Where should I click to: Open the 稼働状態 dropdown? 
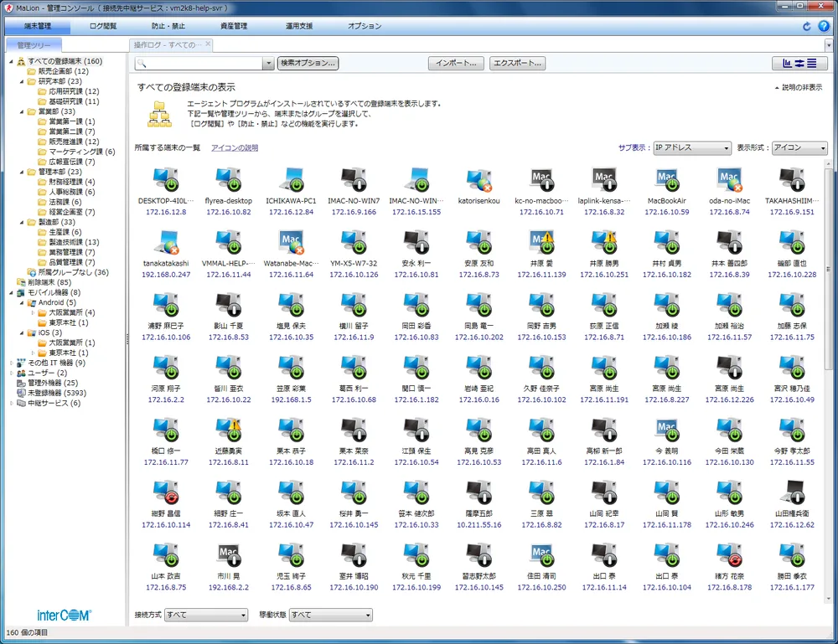(331, 616)
